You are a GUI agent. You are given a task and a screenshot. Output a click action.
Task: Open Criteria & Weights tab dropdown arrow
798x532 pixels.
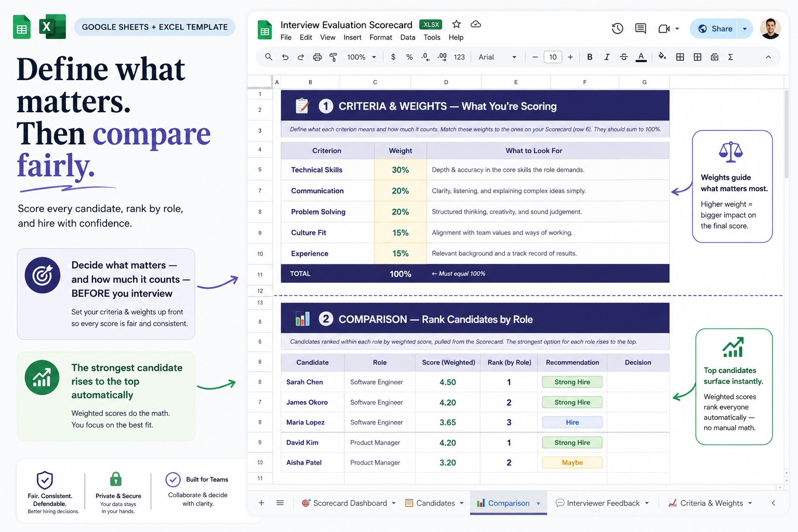750,503
